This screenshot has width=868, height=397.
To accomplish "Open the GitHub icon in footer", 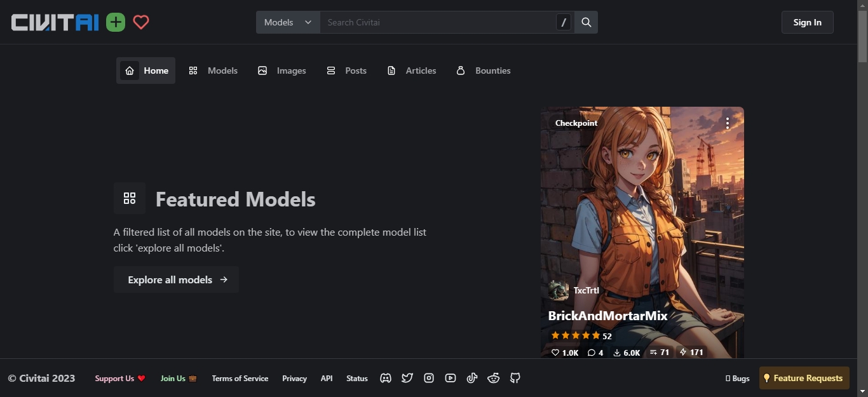I will tap(515, 378).
